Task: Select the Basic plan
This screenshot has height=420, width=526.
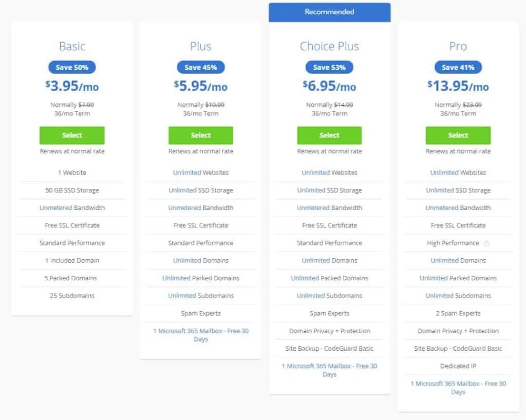Action: click(x=72, y=135)
